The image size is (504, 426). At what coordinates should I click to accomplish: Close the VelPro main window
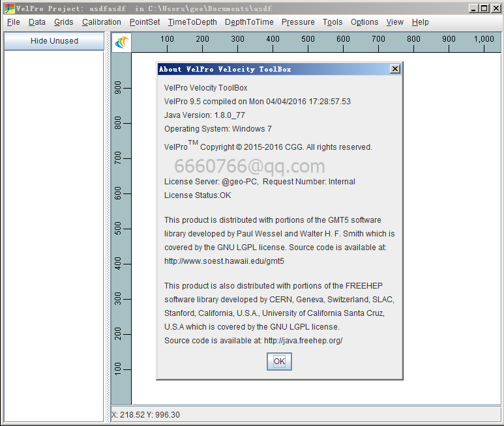tap(496, 8)
